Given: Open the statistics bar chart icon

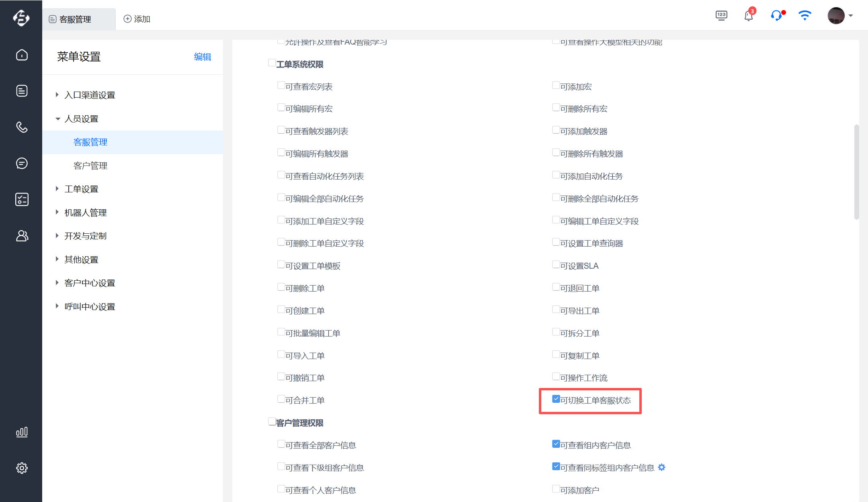Looking at the screenshot, I should [22, 432].
